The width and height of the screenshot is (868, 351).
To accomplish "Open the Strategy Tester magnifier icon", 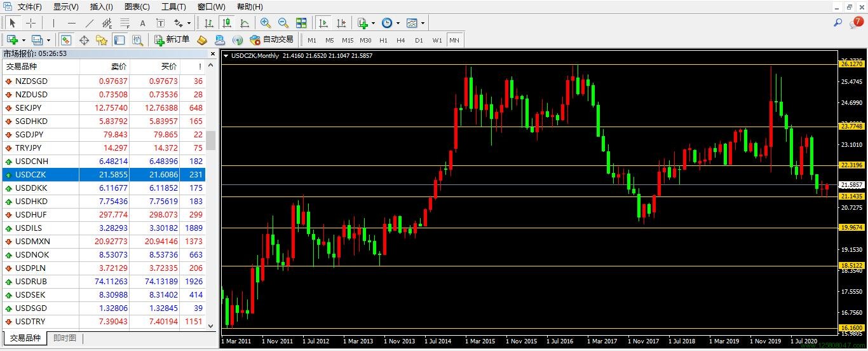I will click(137, 40).
